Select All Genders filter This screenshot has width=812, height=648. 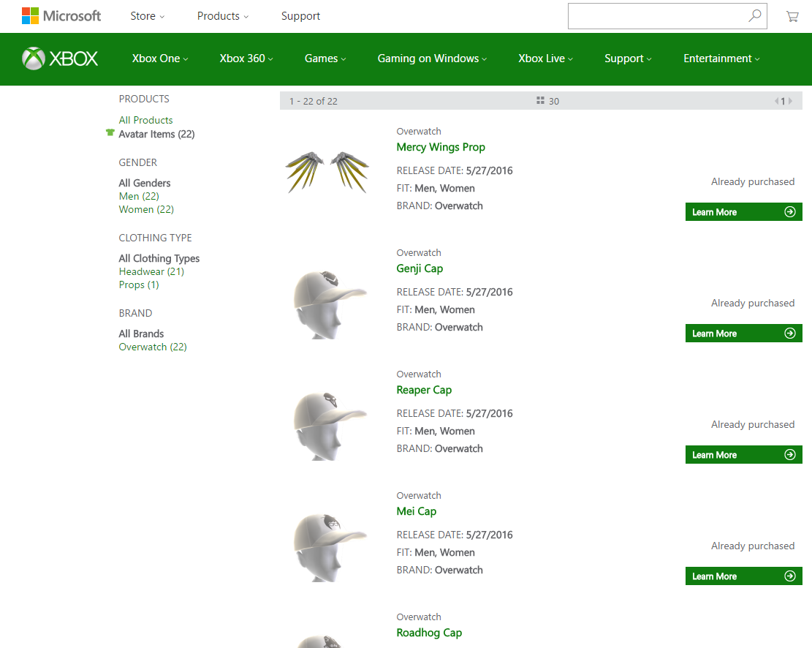[145, 183]
